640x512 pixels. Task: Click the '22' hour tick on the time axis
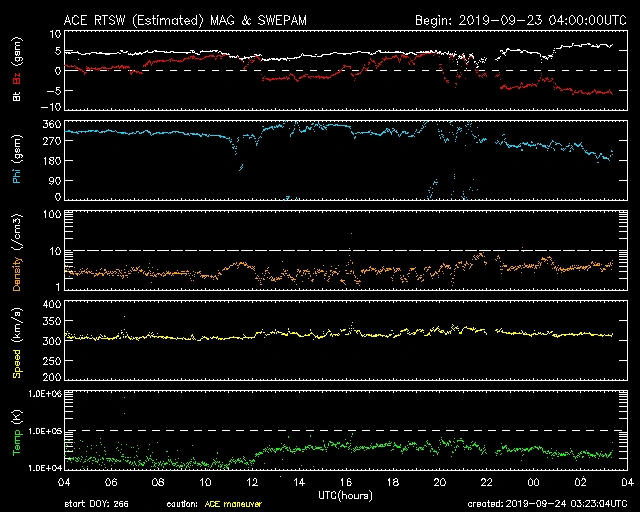487,482
